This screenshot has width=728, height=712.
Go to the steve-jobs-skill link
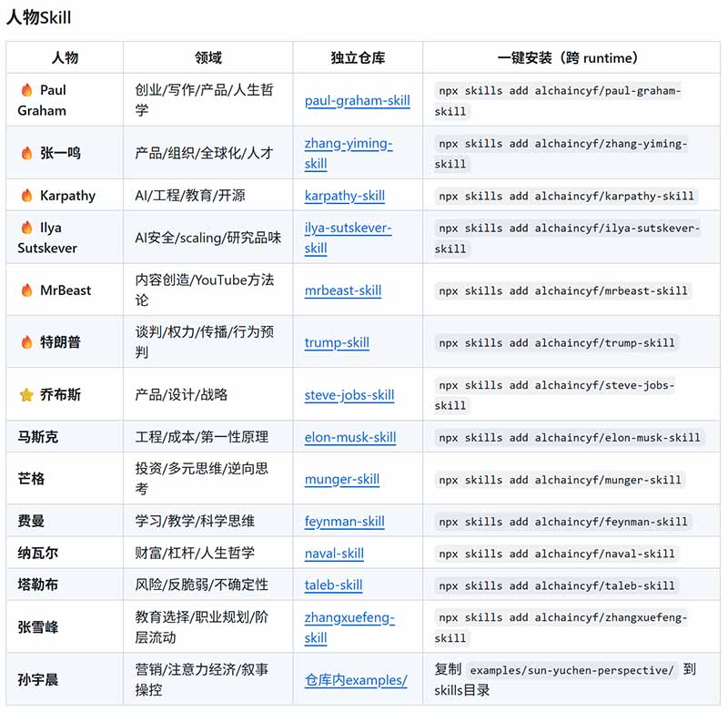(x=349, y=395)
